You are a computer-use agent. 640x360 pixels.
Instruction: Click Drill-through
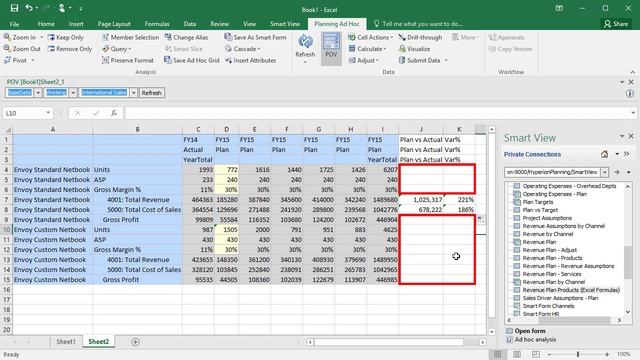click(x=420, y=37)
